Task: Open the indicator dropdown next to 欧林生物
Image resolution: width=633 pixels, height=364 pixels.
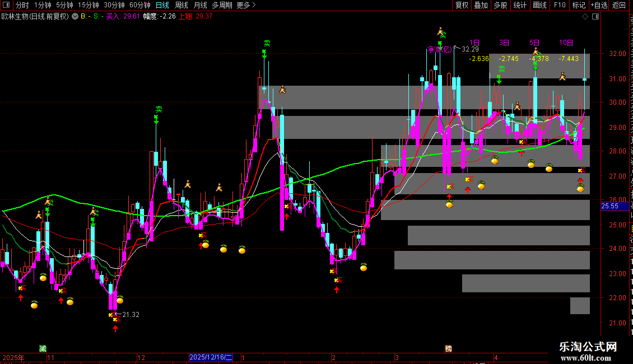Action: (75, 16)
